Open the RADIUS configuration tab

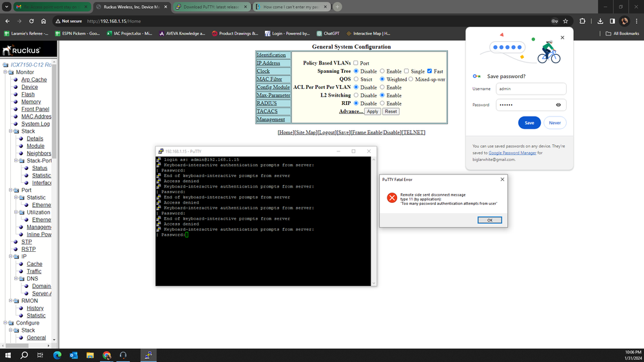pyautogui.click(x=266, y=103)
